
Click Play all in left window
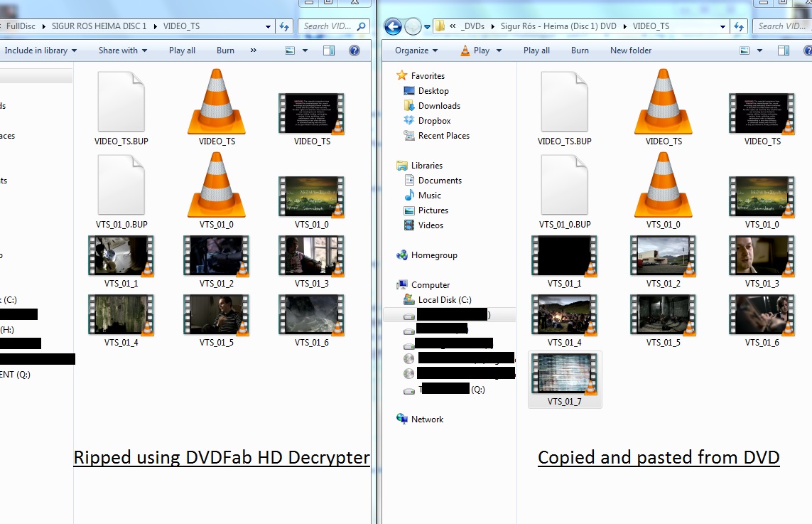pyautogui.click(x=182, y=50)
